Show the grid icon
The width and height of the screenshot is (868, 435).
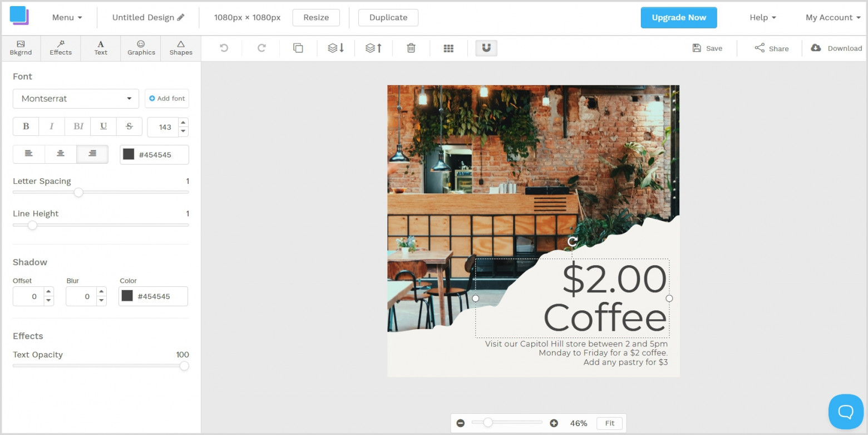[448, 48]
